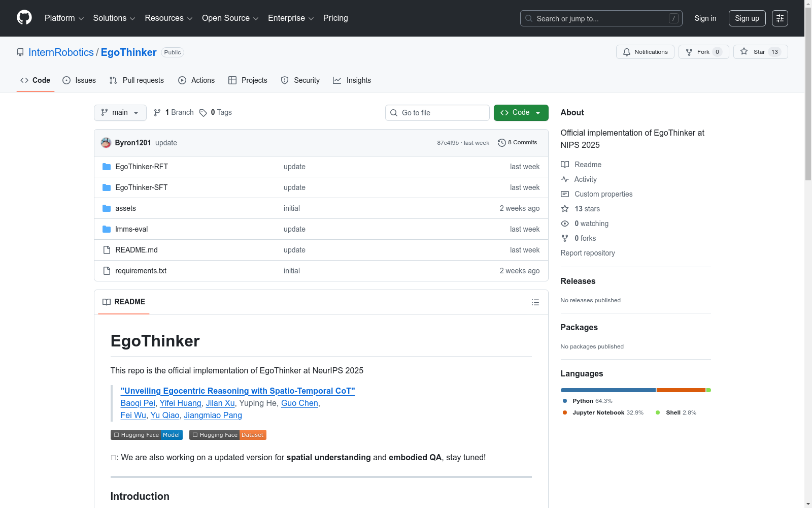The height and width of the screenshot is (508, 812).
Task: View the 8 Commits history
Action: [518, 143]
